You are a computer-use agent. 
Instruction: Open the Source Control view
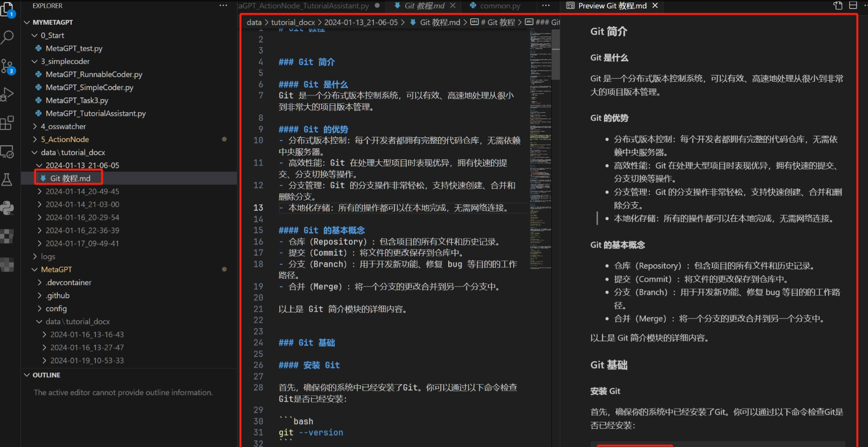pyautogui.click(x=7, y=66)
